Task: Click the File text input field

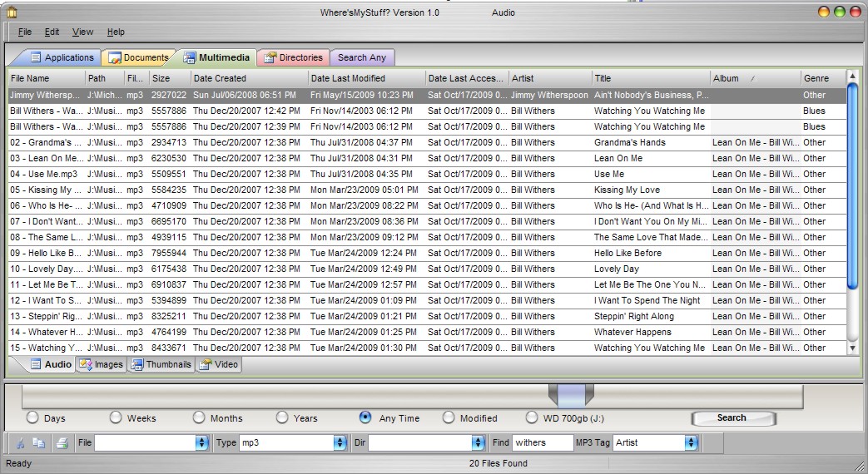Action: point(145,442)
